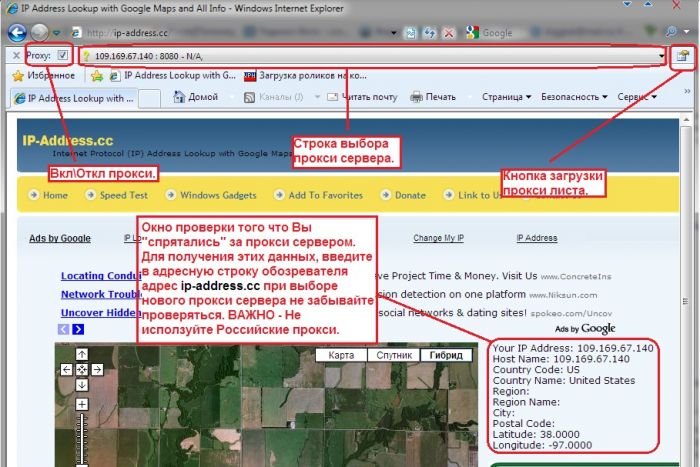Click the Google search box
Image resolution: width=700 pixels, height=467 pixels.
[558, 33]
